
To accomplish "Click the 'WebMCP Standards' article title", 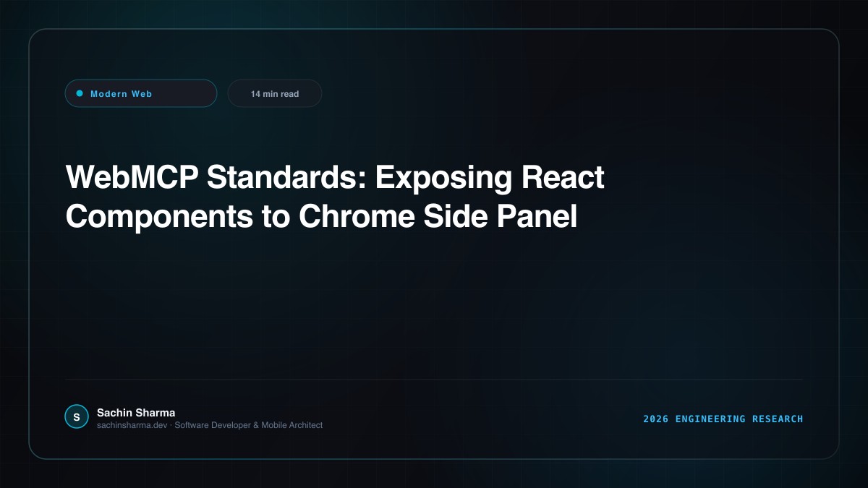I will (x=335, y=197).
